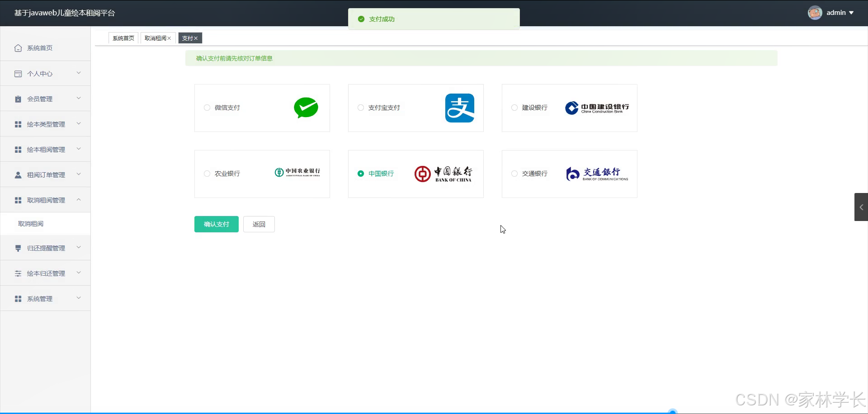The width and height of the screenshot is (868, 414).
Task: Open 取消租阅 submenu item in sidebar
Action: tap(45, 224)
